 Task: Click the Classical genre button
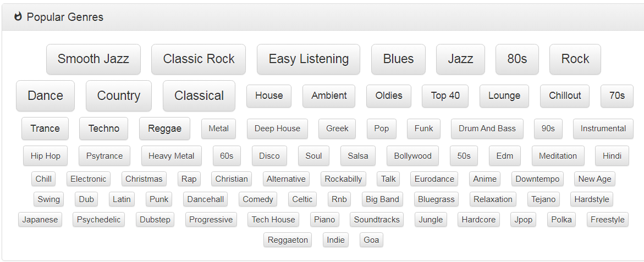[199, 96]
